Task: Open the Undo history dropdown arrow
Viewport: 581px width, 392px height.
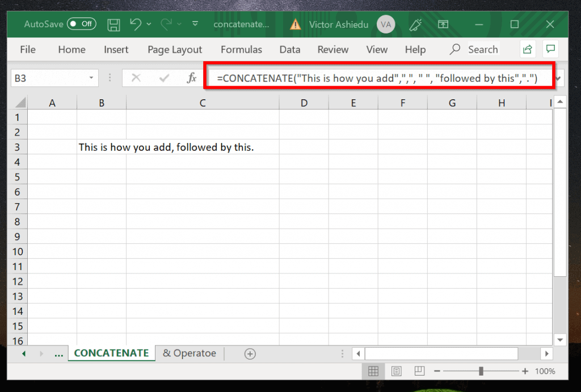Action: click(x=149, y=24)
